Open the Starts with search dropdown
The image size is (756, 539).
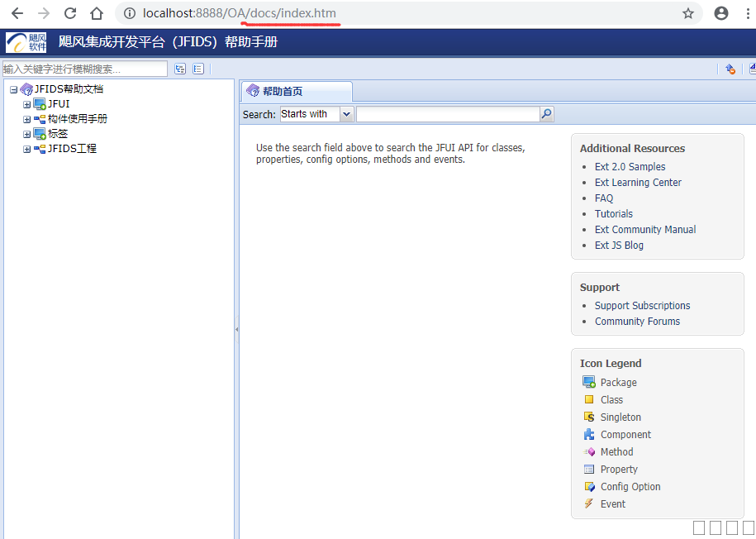(x=346, y=114)
